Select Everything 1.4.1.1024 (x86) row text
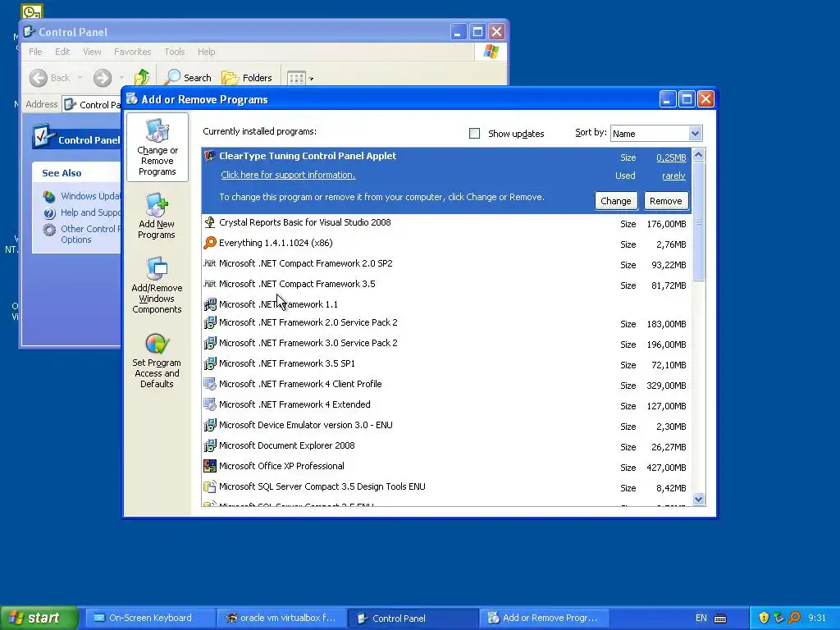Viewport: 840px width, 630px height. (276, 243)
